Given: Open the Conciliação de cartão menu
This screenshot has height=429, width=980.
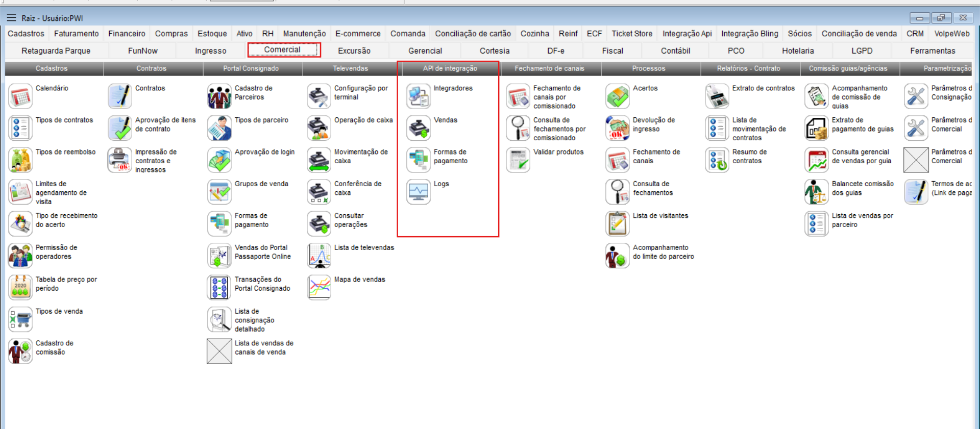Looking at the screenshot, I should [473, 34].
